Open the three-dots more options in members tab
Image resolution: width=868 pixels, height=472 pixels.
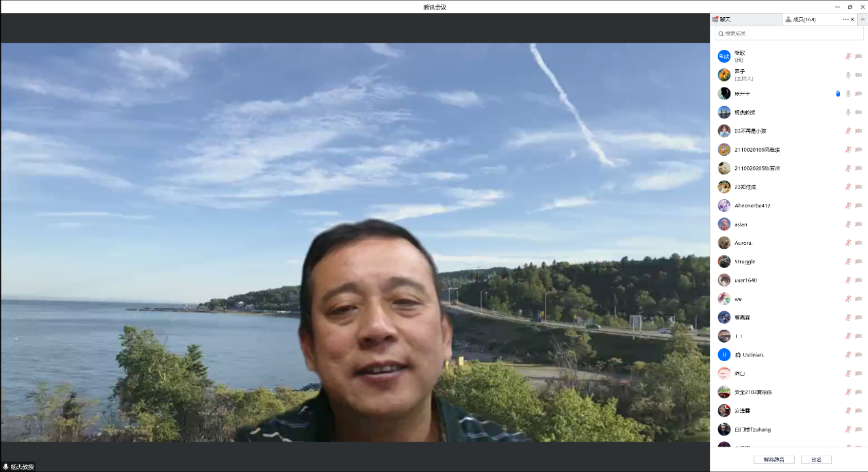click(845, 20)
